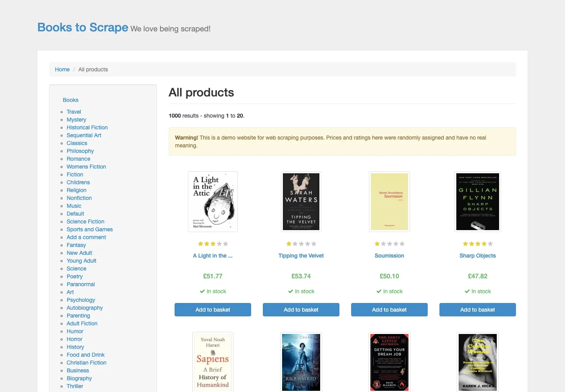Viewport: 565px width, 392px height.
Task: Open the A Light in the Attic cover
Action: [x=213, y=201]
